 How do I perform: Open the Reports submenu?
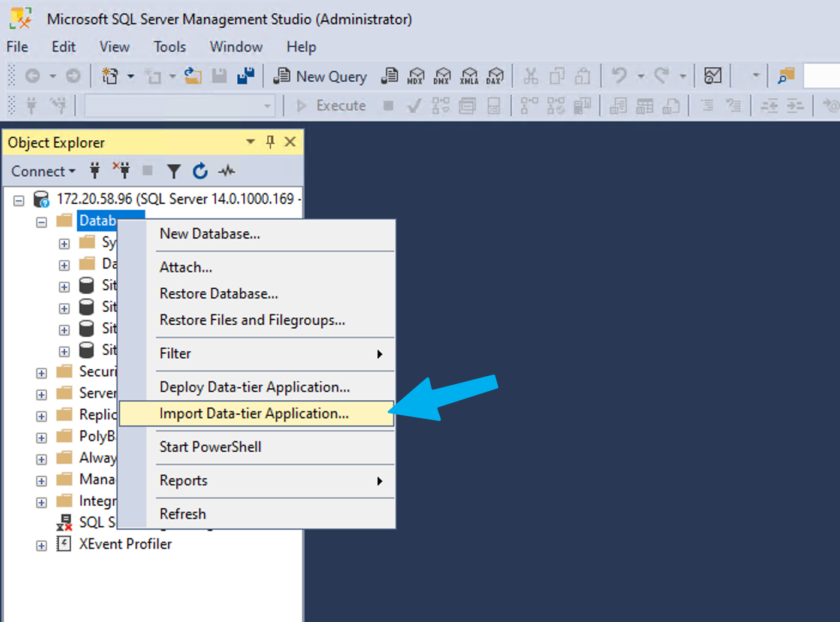click(x=257, y=481)
